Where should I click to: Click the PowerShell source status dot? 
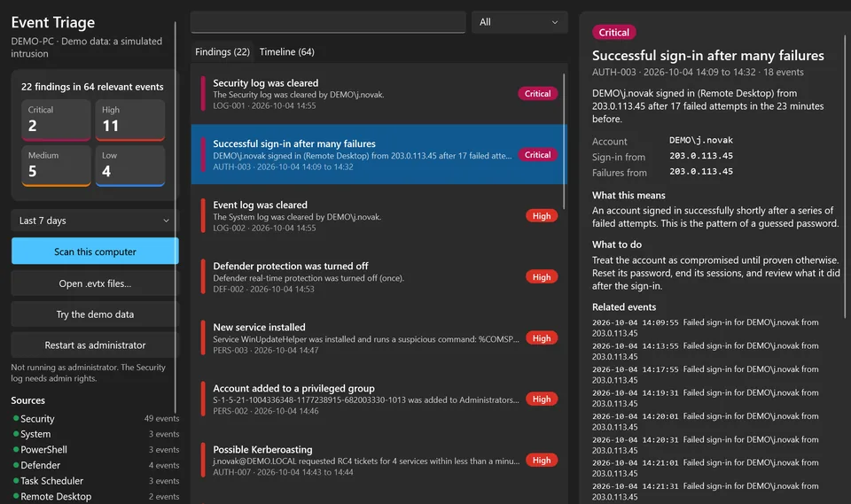click(16, 449)
